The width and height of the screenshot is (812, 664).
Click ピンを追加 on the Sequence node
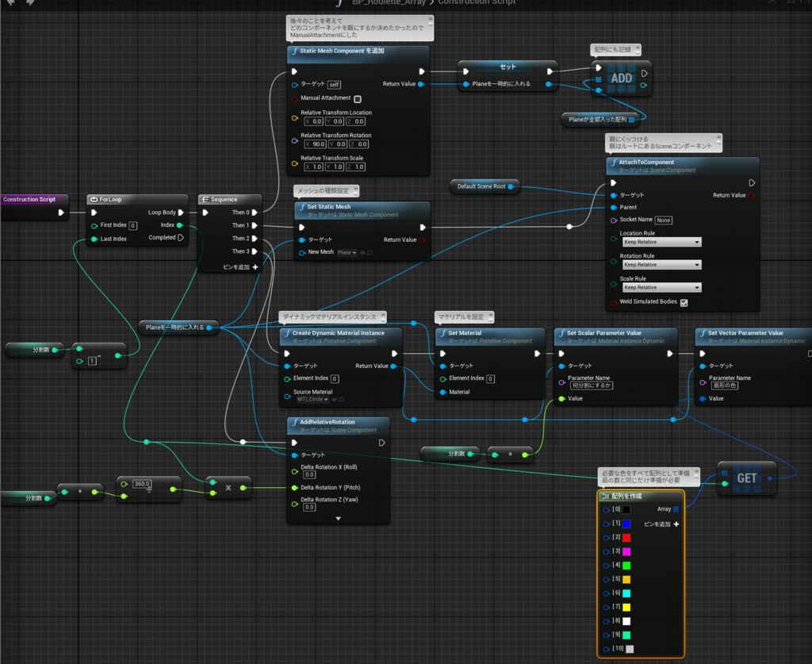[240, 267]
